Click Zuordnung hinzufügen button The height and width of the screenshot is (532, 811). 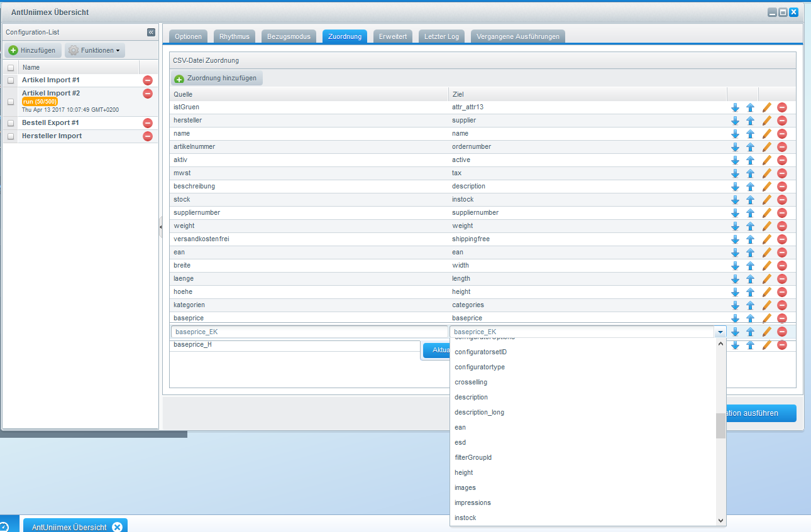pyautogui.click(x=217, y=79)
